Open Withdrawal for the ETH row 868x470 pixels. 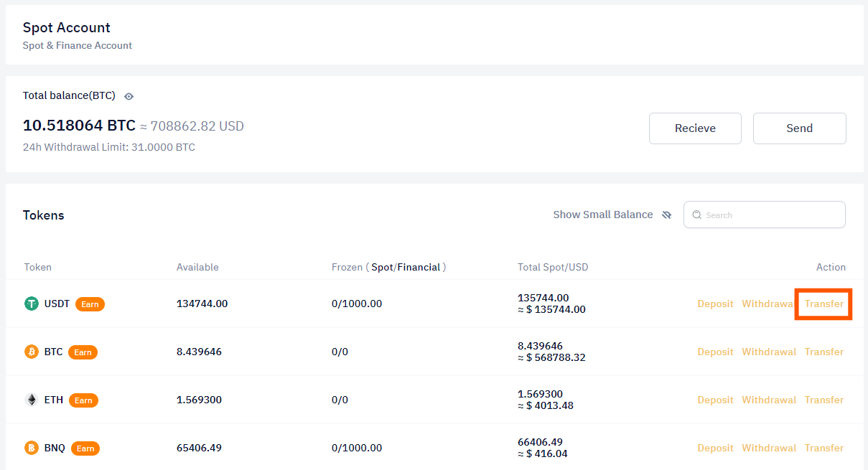[x=768, y=400]
